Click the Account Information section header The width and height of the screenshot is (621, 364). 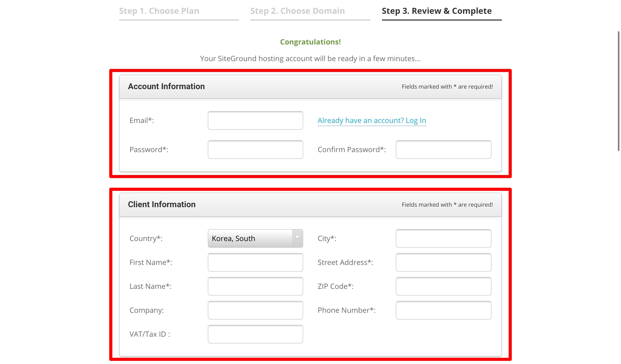[166, 86]
